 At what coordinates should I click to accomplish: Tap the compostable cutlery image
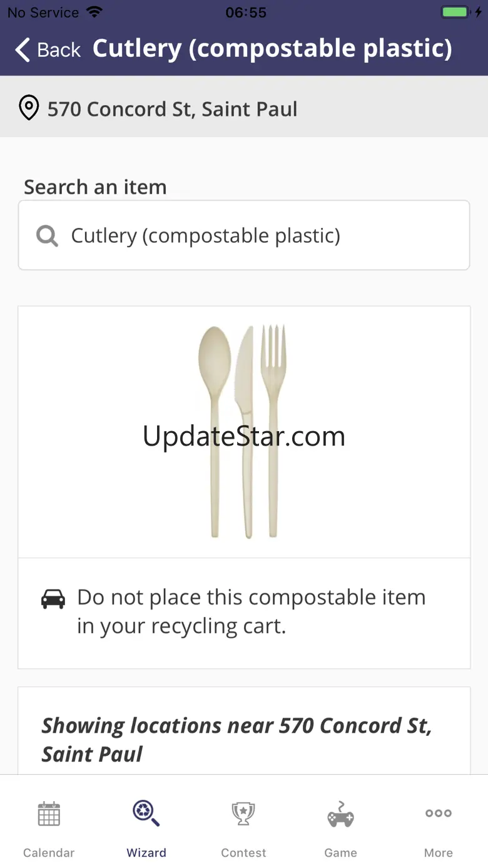pos(243,432)
